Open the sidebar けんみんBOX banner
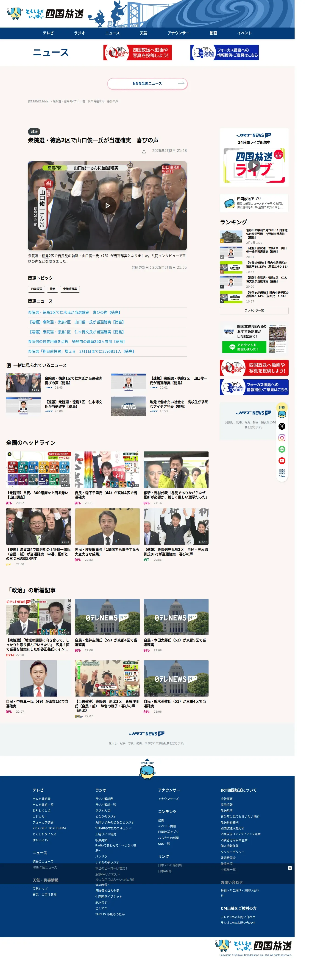 point(254,367)
